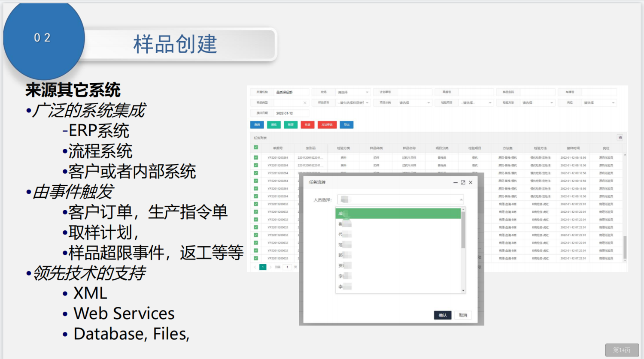Click the blue 查询 button
Viewport: 644px width, 359px height.
pos(257,125)
